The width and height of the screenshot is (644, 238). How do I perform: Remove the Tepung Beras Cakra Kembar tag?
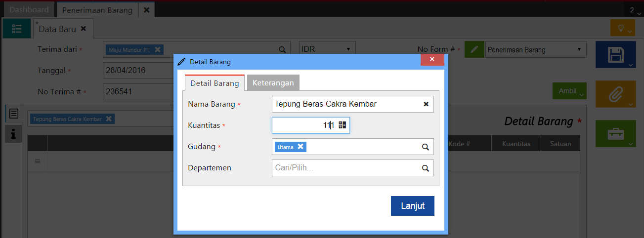coord(109,119)
